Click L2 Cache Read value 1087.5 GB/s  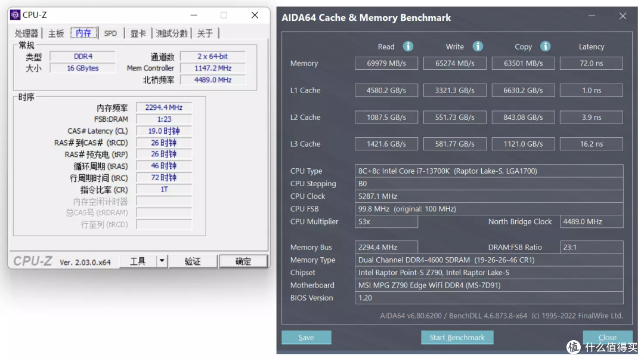pyautogui.click(x=386, y=117)
